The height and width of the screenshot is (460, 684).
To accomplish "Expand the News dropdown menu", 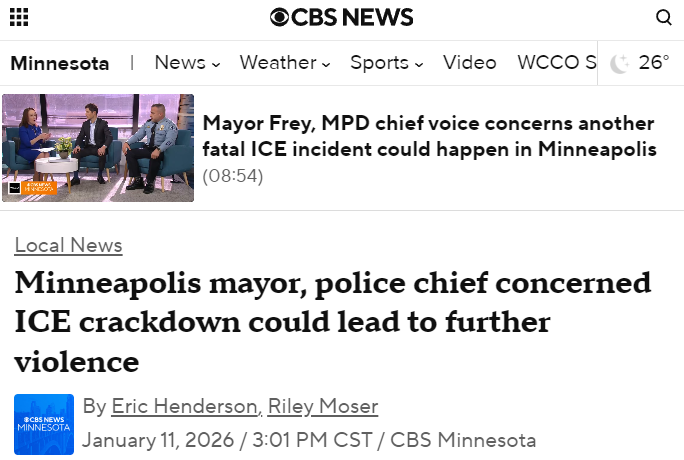I will pos(187,63).
